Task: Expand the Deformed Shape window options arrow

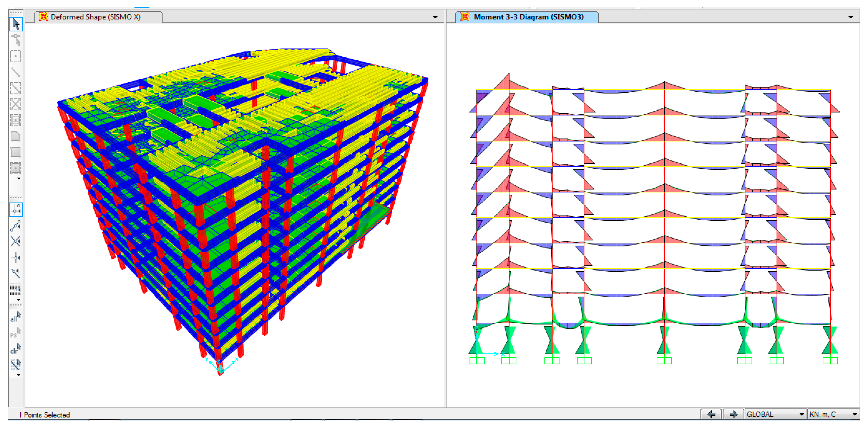Action: point(435,17)
